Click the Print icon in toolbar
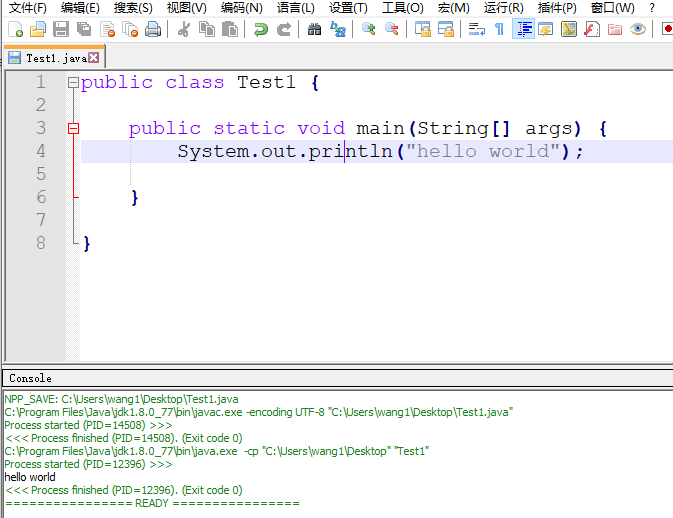Image resolution: width=673 pixels, height=518 pixels. click(153, 29)
